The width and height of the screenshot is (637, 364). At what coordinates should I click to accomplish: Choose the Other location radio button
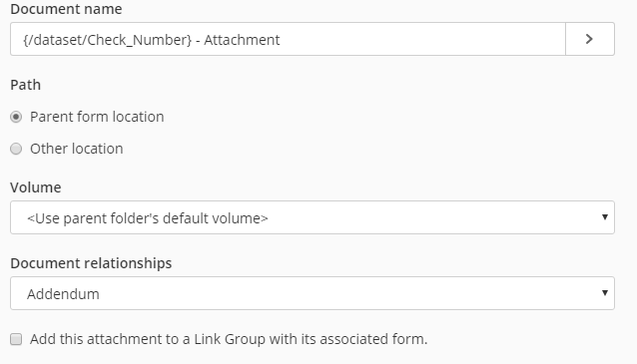(16, 149)
